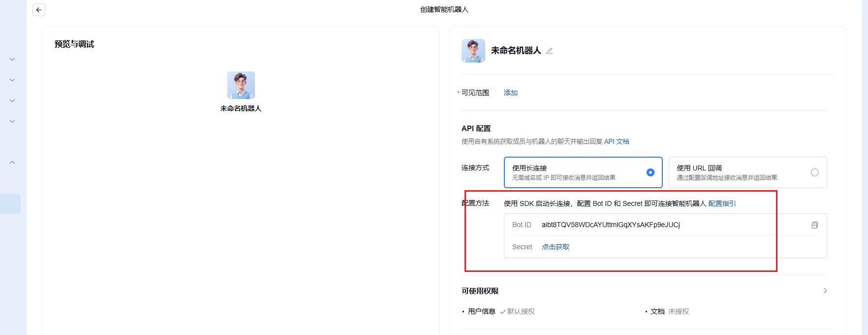Click the Secret field label
The height and width of the screenshot is (335, 868).
[x=522, y=247]
